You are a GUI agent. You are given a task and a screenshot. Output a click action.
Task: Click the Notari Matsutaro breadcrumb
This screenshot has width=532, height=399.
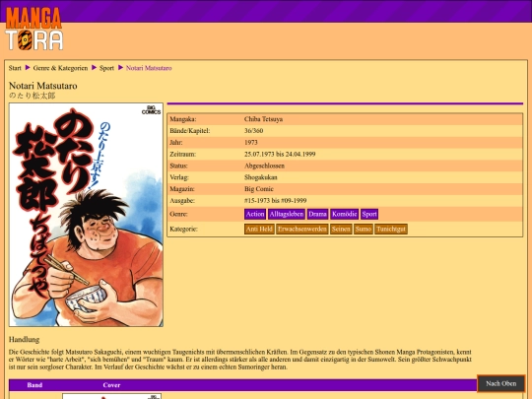pyautogui.click(x=149, y=68)
